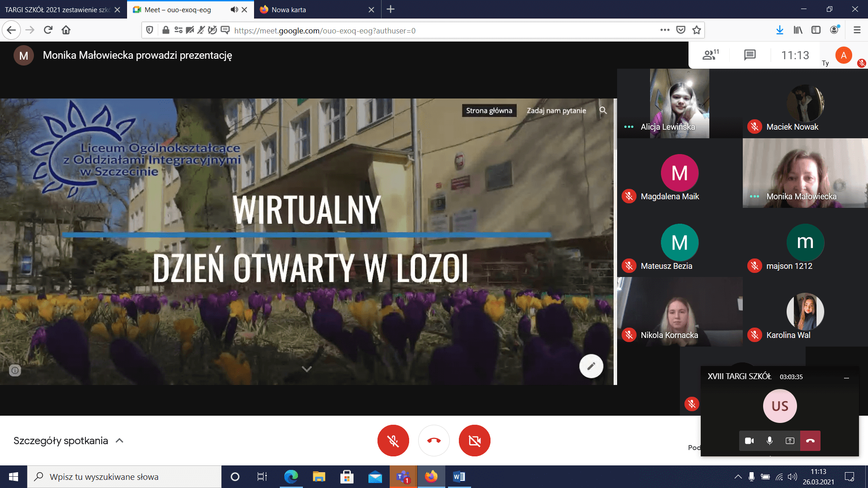This screenshot has width=868, height=488.
Task: Toggle the camera in the XVIII TARGI SZKÓŁ window
Action: click(750, 441)
